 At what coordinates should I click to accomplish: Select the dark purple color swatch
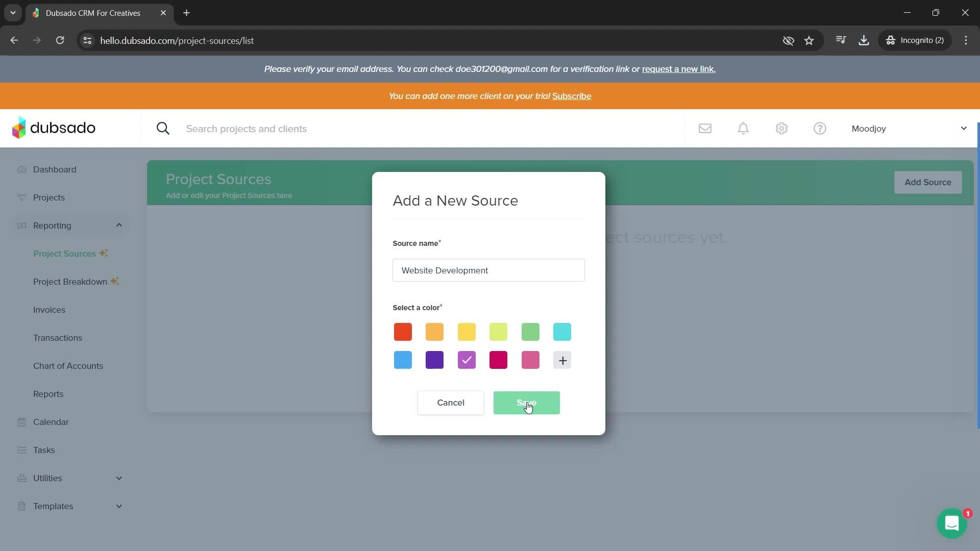(434, 360)
